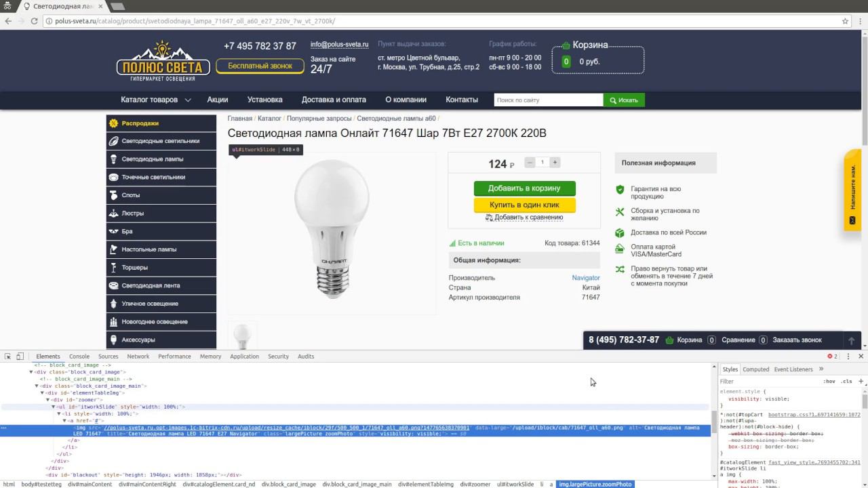868x488 pixels.
Task: Open Chrome's main menu icon
Action: click(x=860, y=21)
